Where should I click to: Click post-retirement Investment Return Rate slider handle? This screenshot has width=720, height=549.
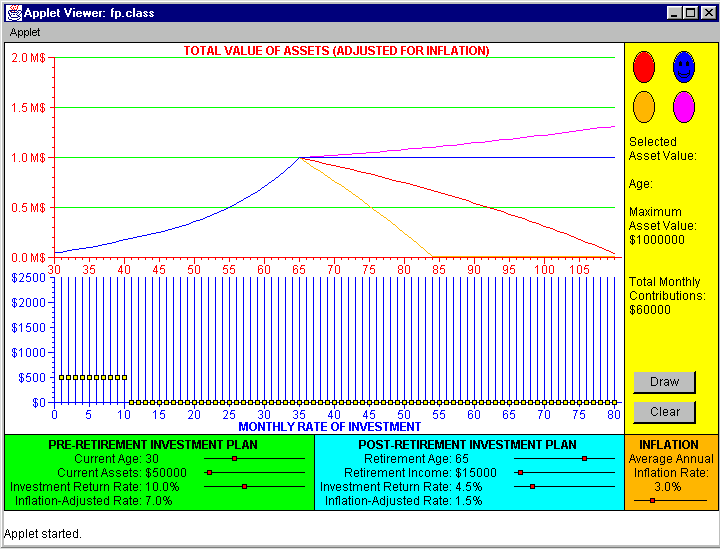click(532, 487)
